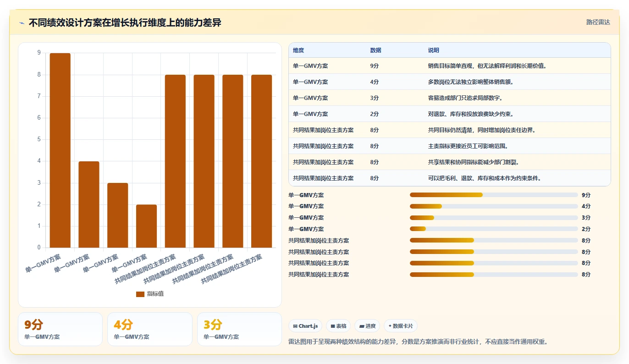
Task: Click the 路径雷达 tag in the header
Action: click(598, 22)
